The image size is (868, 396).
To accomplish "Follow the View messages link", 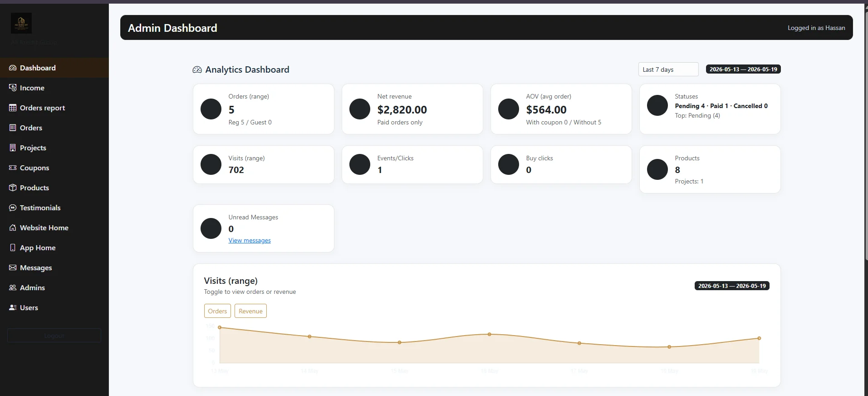I will (x=250, y=240).
